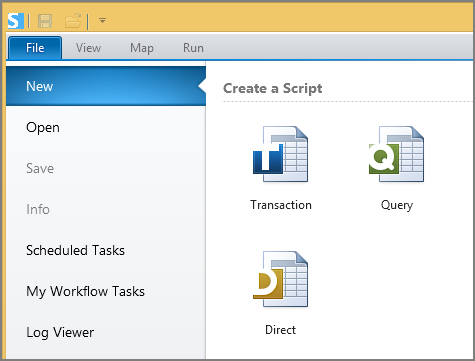Click the Transaction label text
The image size is (475, 361).
pyautogui.click(x=281, y=205)
